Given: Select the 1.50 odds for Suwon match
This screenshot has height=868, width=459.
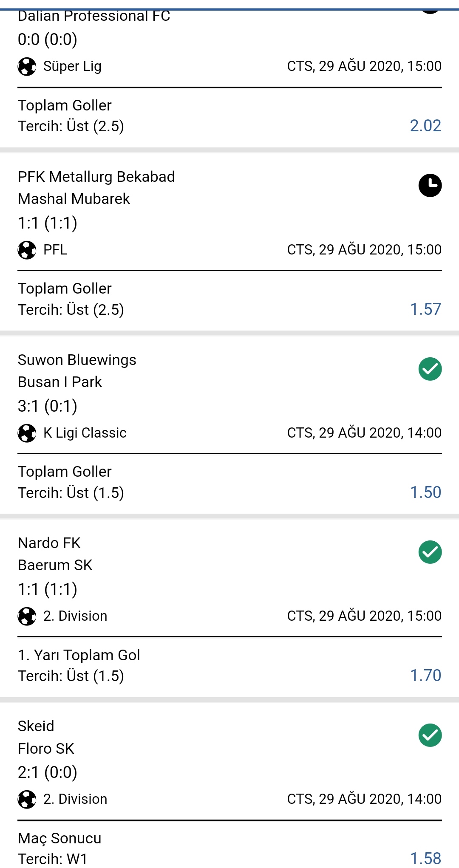Looking at the screenshot, I should (x=425, y=492).
